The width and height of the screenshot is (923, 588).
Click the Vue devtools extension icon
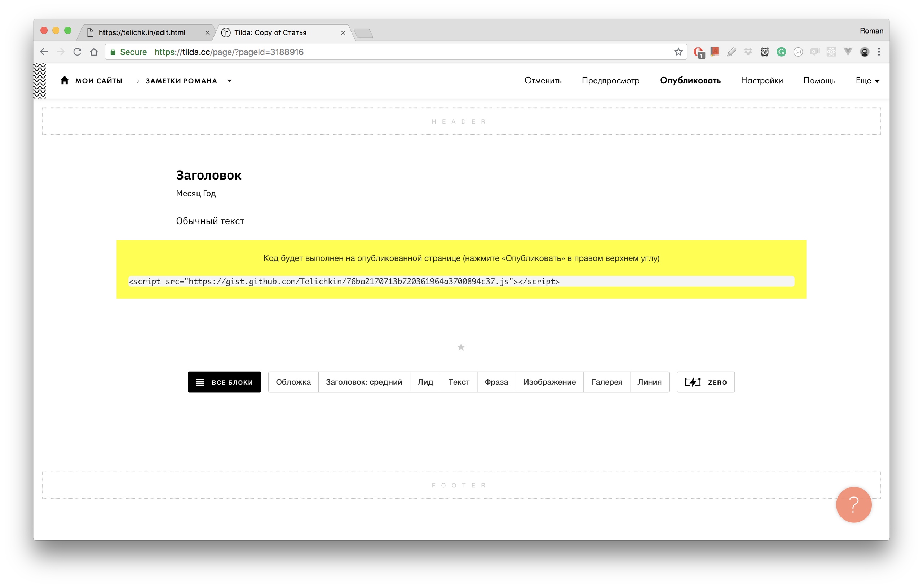[848, 52]
